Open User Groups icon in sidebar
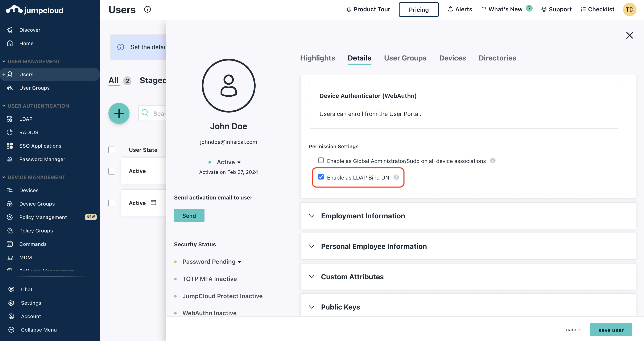644x341 pixels. pyautogui.click(x=10, y=88)
